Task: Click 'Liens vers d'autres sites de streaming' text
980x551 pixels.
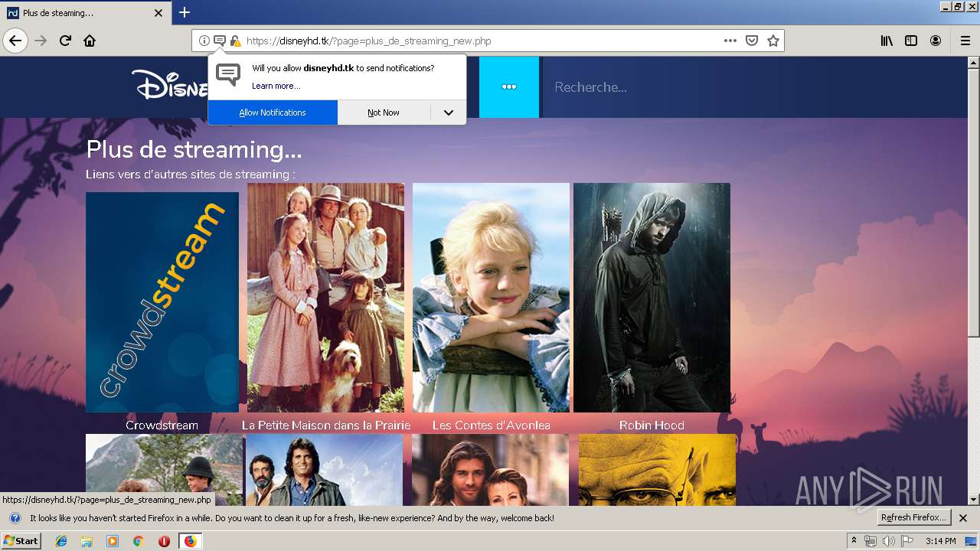Action: 191,174
